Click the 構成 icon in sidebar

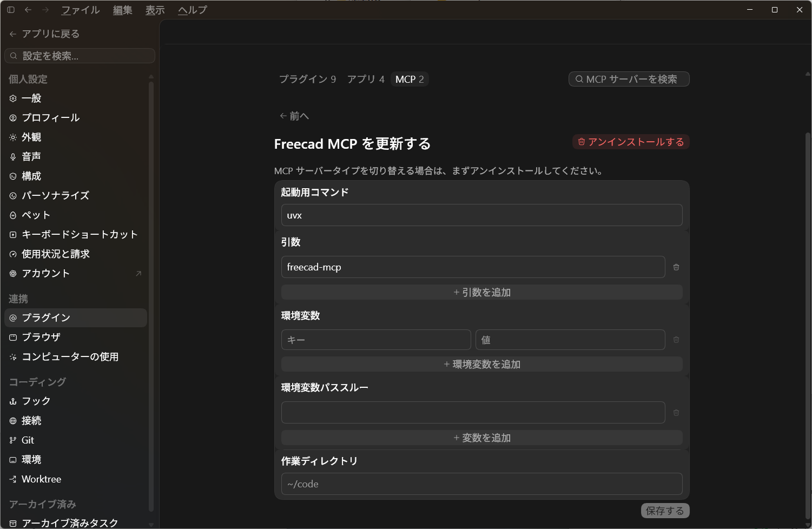[13, 176]
